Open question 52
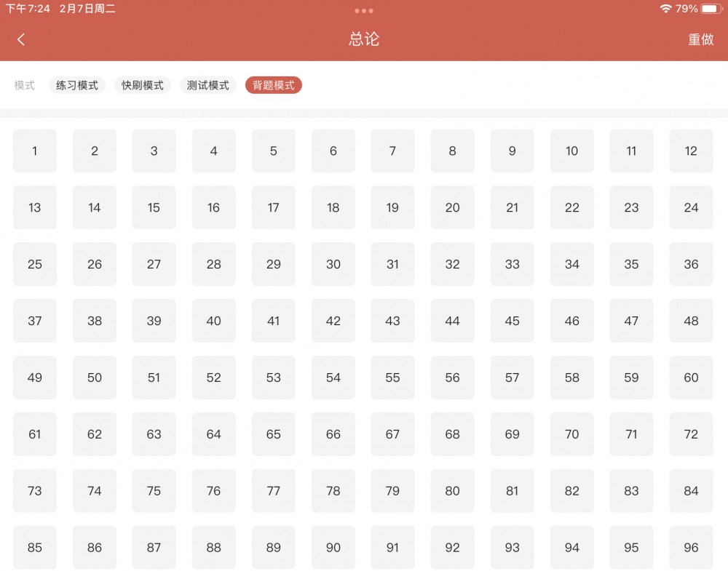Viewport: 728px width, 571px height. 213,377
